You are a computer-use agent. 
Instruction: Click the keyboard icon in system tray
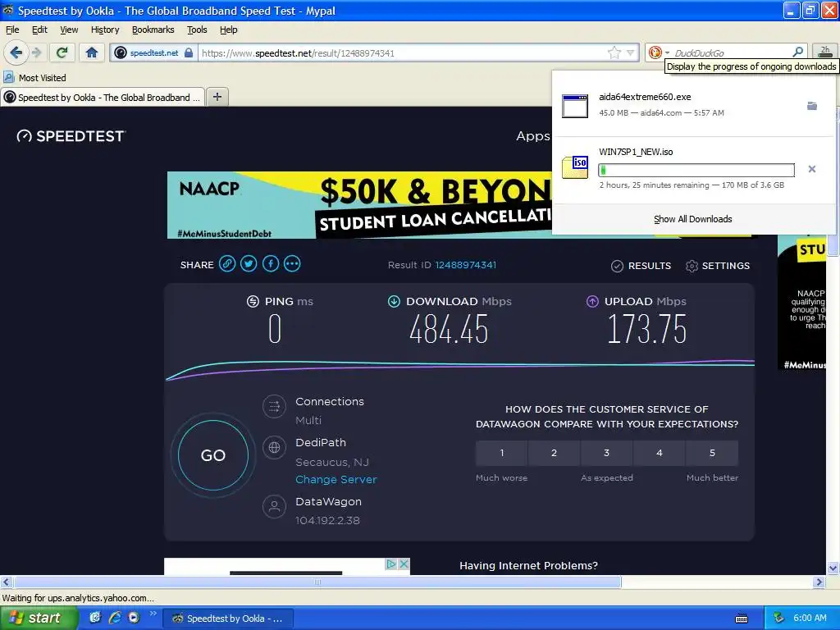click(x=742, y=619)
